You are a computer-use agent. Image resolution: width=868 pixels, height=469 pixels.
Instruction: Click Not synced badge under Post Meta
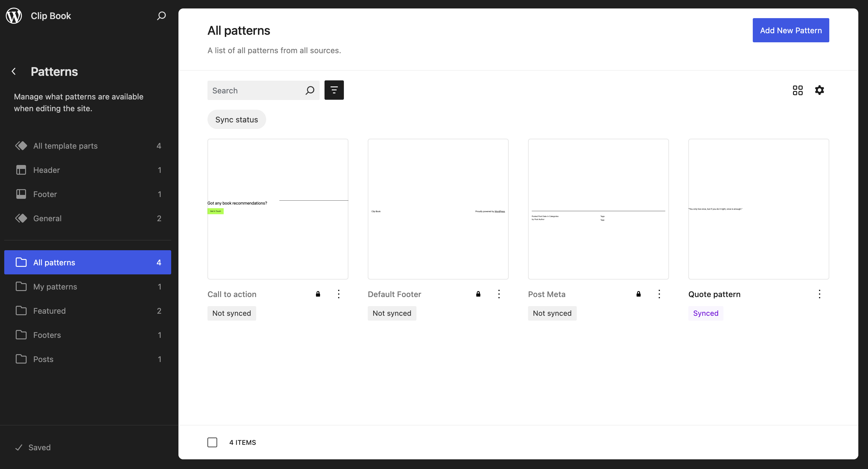point(552,313)
